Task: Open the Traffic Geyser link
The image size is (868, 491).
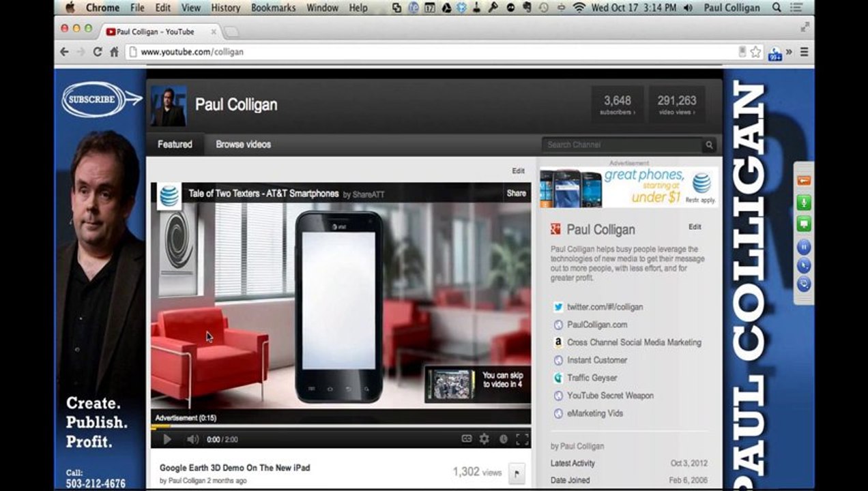Action: point(592,378)
